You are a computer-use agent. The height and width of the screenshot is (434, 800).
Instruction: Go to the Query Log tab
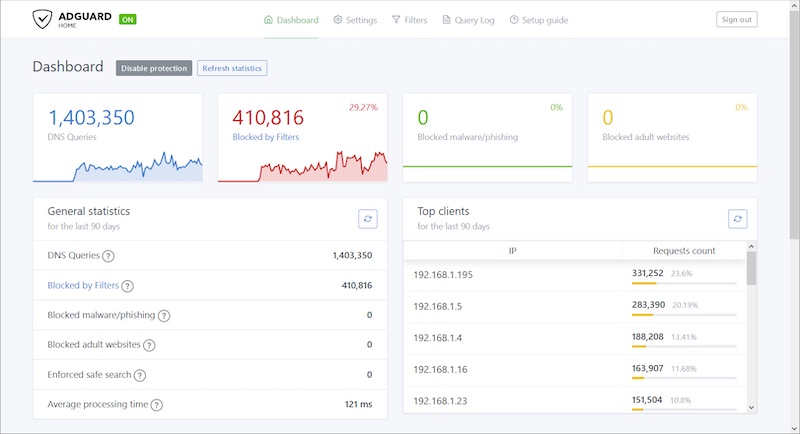468,20
